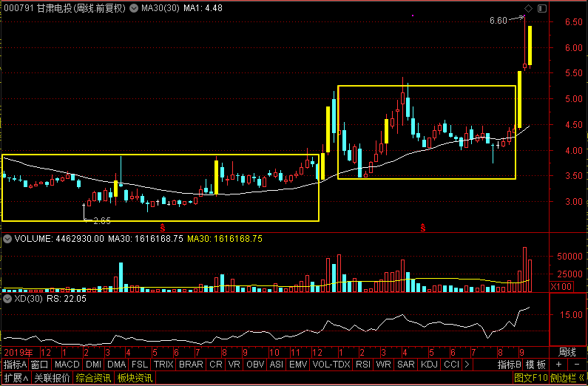Viewport: 588px width, 386px height.
Task: Expand the 扩展 menu
Action: point(16,378)
